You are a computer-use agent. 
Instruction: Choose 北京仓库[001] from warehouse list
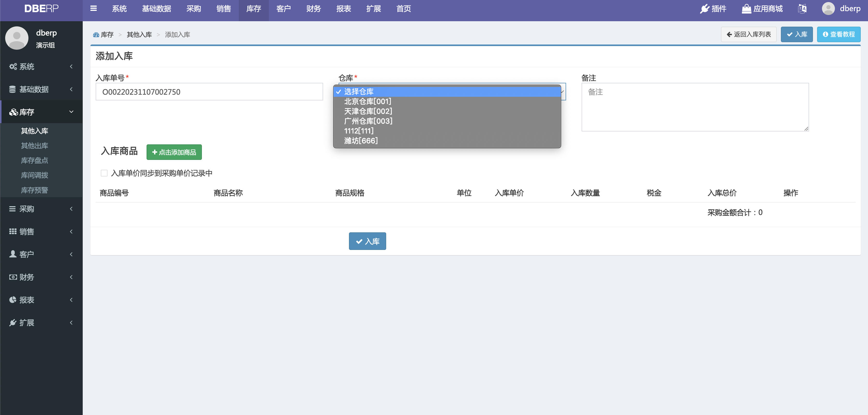click(x=447, y=101)
